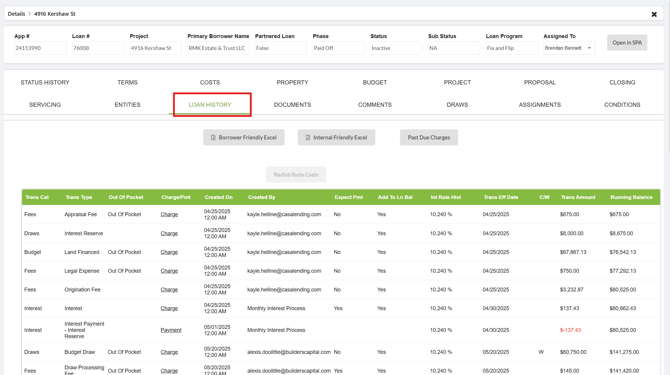Viewport: 670px width, 375px height.
Task: Click the App # input field
Action: (40, 48)
